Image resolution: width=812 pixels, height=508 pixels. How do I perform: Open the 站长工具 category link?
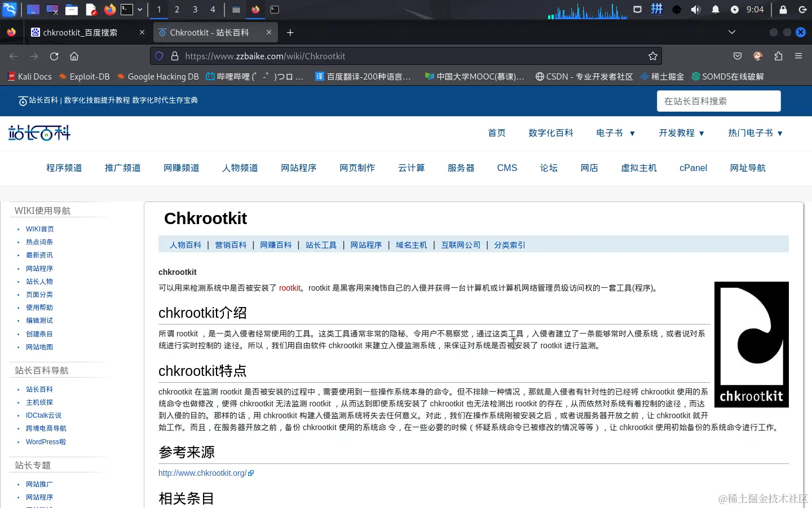pos(321,245)
